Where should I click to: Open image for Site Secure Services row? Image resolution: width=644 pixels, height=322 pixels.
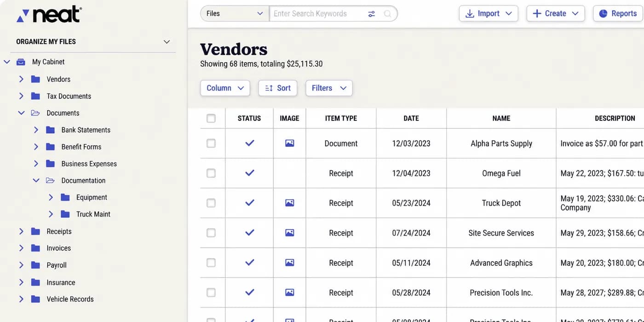pos(289,233)
